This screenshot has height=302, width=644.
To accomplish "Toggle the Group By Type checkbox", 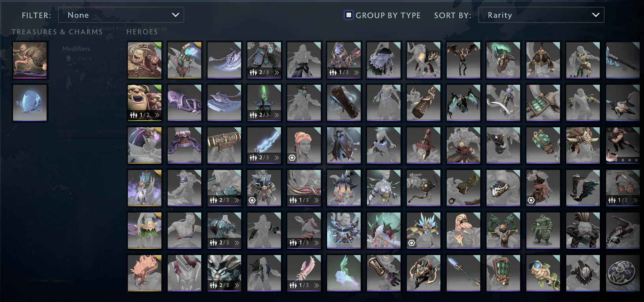I will pyautogui.click(x=349, y=15).
